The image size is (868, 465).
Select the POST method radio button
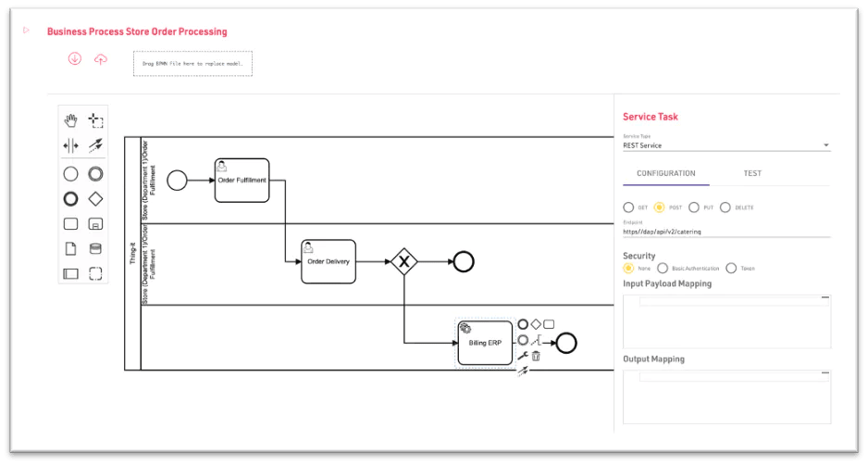pos(659,207)
